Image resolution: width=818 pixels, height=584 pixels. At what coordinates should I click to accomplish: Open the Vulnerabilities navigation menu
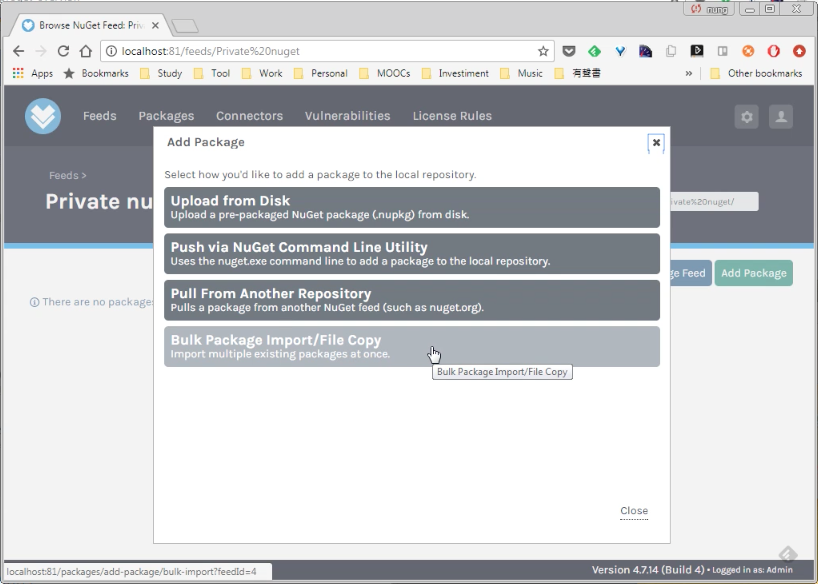click(x=347, y=116)
